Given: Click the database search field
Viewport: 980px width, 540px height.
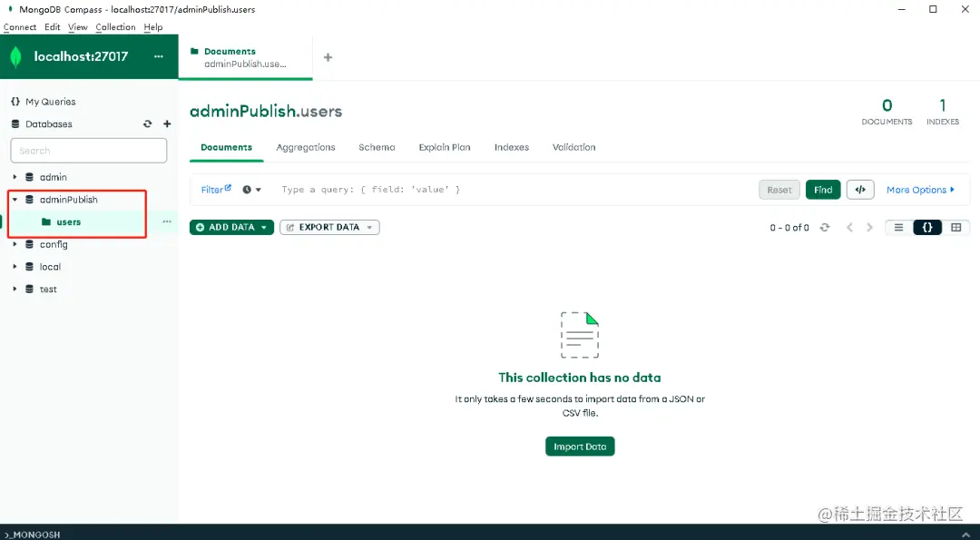Looking at the screenshot, I should (x=89, y=151).
